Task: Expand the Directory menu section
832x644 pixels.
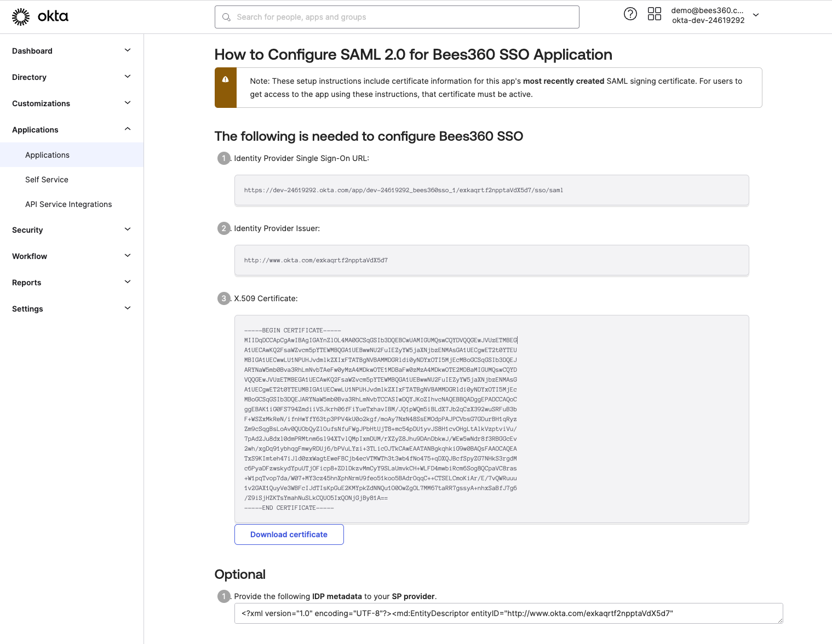Action: tap(128, 77)
